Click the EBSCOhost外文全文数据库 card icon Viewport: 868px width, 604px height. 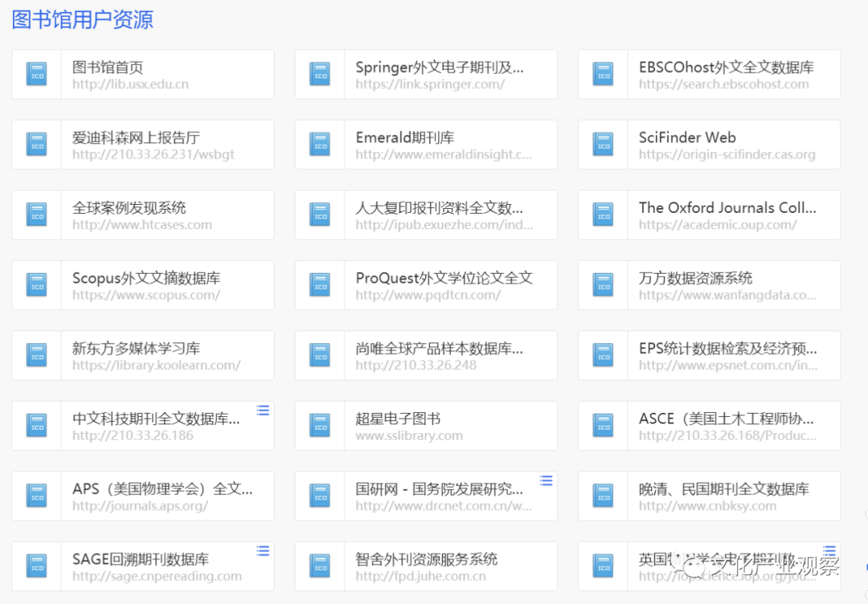click(604, 74)
